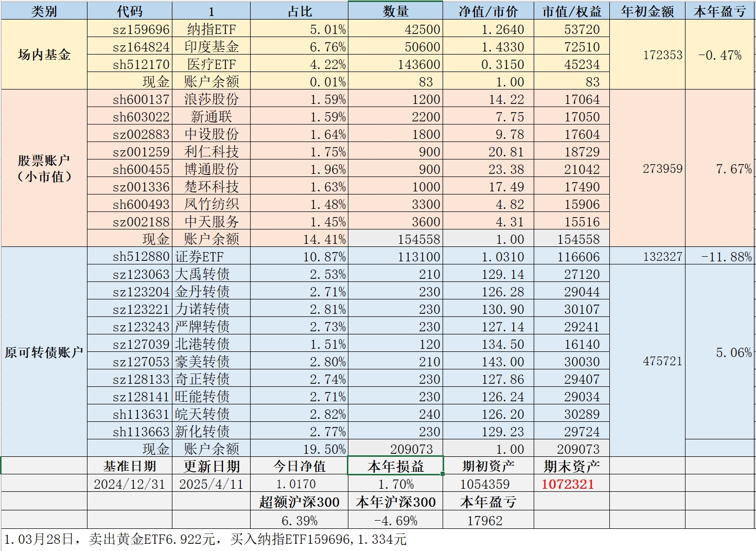Viewport: 756px width, 551px height.
Task: Click quantity 3300 for 凤竹纺织
Action: 395,204
